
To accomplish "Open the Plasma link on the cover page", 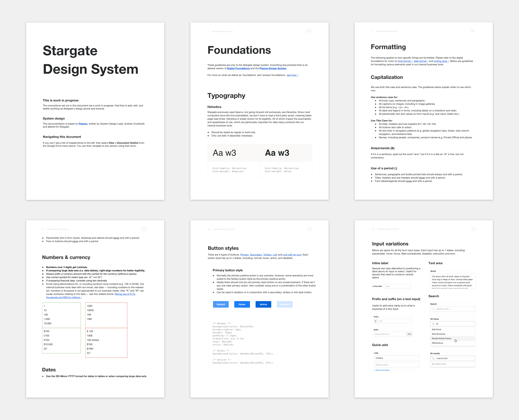I will click(83, 124).
